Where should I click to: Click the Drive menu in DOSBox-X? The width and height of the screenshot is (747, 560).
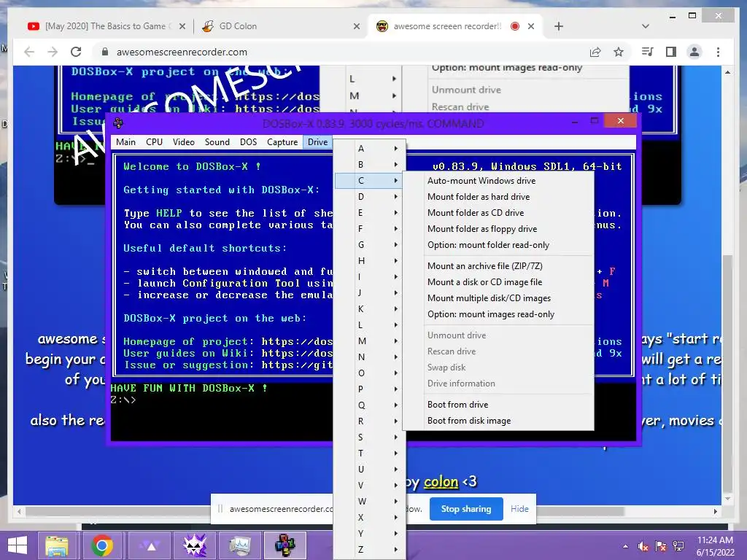pos(318,142)
